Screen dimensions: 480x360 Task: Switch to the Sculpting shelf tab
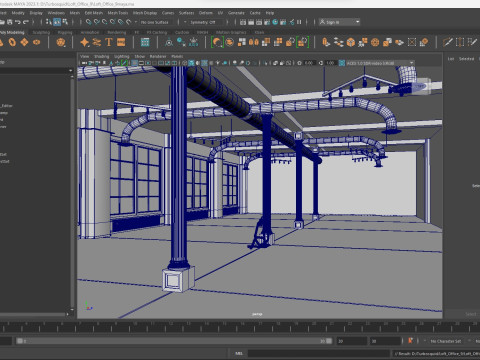pyautogui.click(x=41, y=32)
